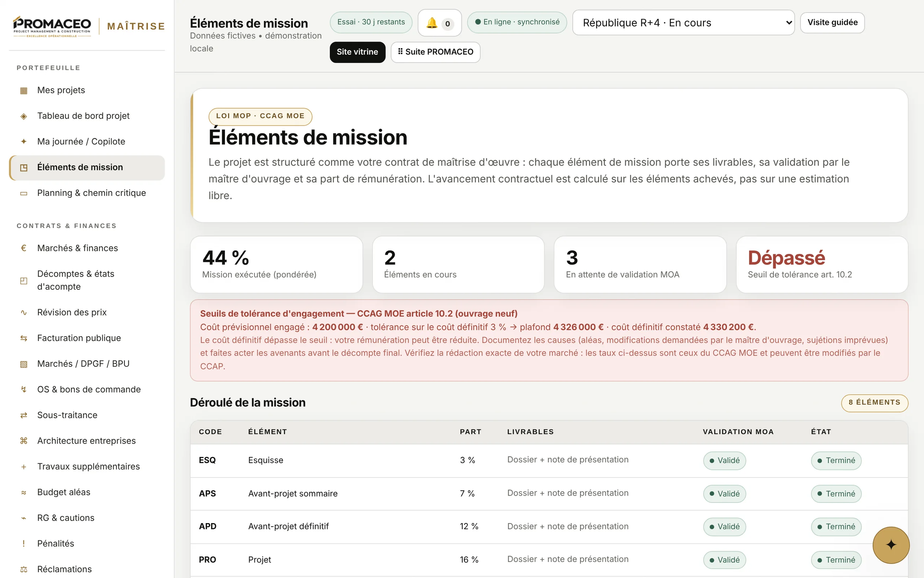Click the Validé badge in APD row
Screen dimensions: 924x578
(x=724, y=527)
